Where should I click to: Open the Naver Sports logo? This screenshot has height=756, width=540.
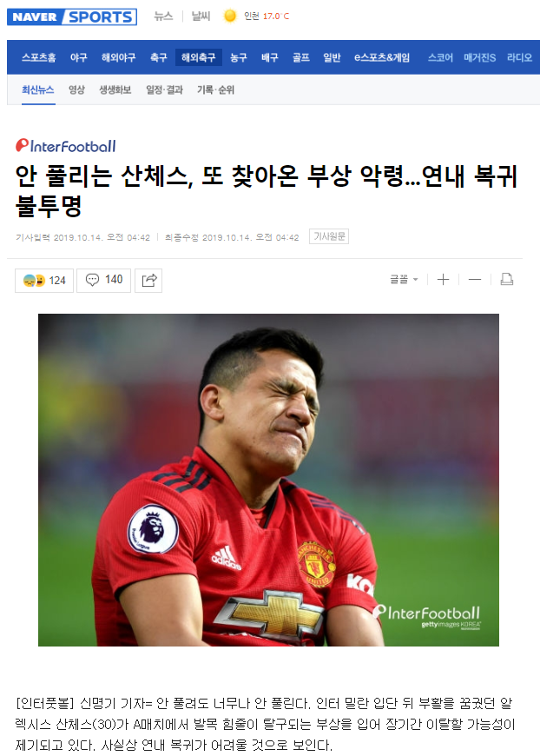(72, 17)
